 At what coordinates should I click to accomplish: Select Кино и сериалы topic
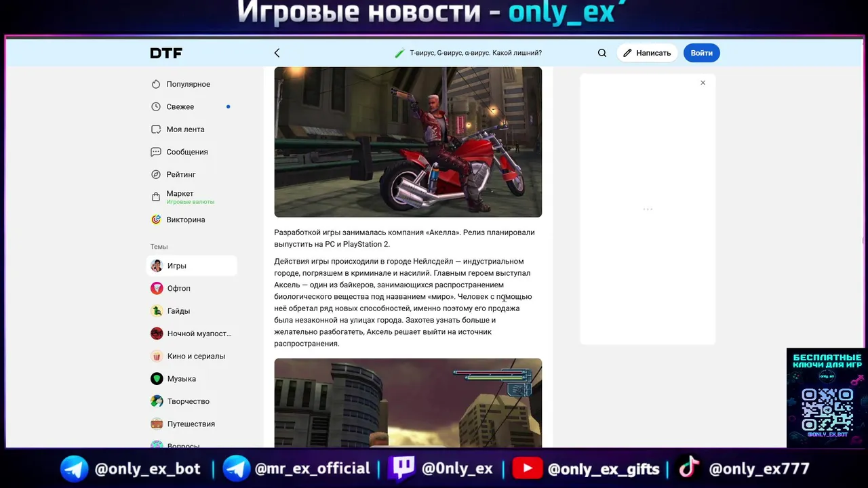[196, 356]
